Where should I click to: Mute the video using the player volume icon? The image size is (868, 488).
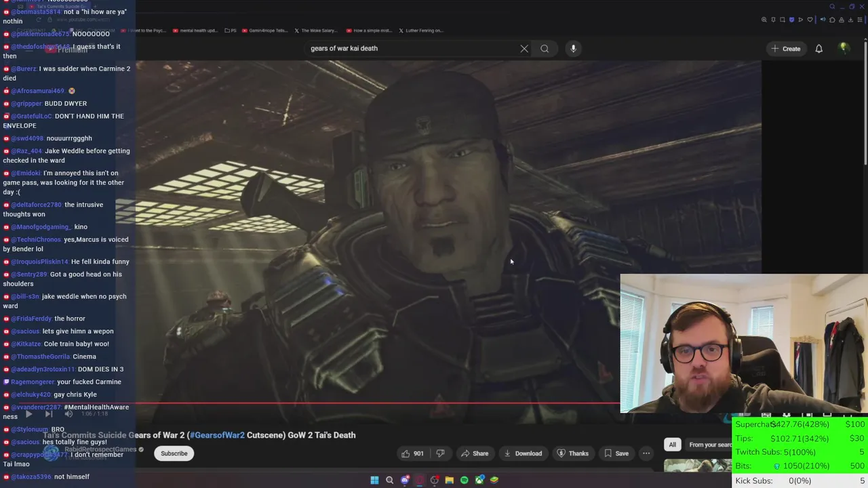tap(68, 413)
